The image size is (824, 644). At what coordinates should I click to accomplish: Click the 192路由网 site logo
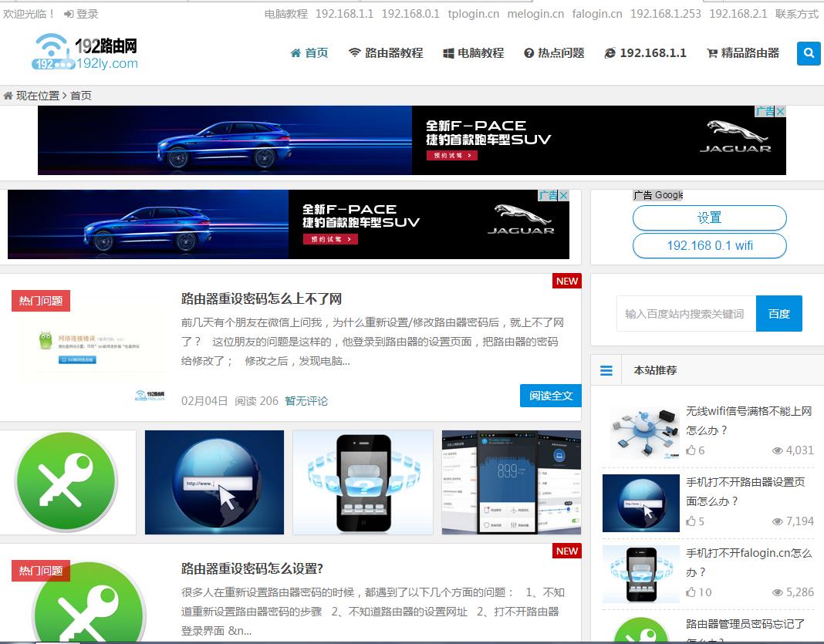coord(85,52)
